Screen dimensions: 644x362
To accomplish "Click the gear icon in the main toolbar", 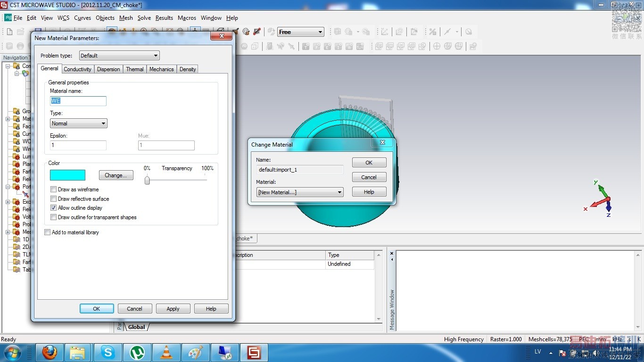I will point(246,32).
